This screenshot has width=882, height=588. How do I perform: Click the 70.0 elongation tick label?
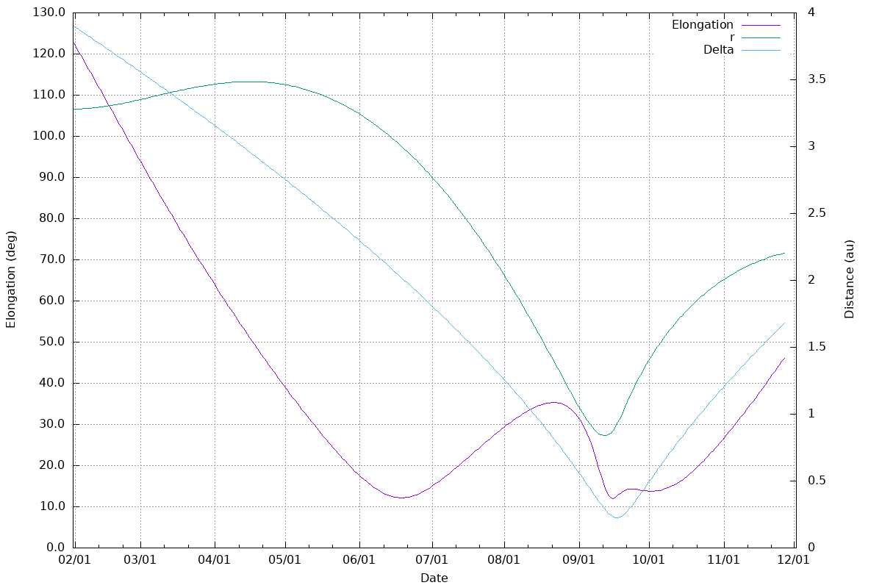(54, 259)
